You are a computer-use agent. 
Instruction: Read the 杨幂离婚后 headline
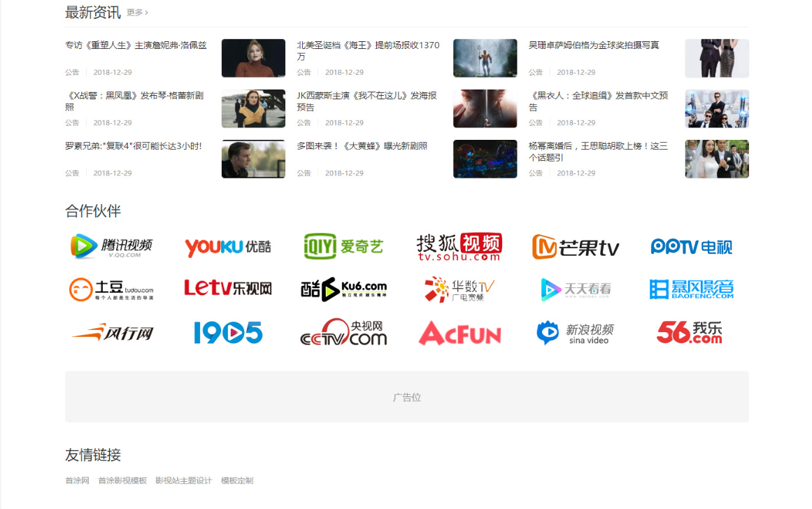point(598,152)
